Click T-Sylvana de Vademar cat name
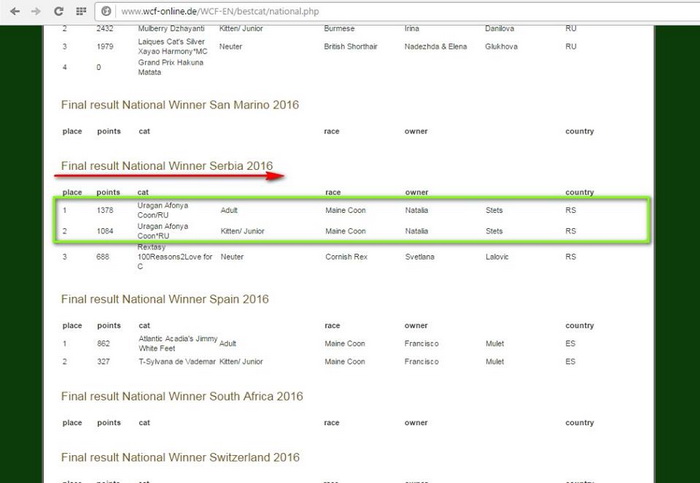Image resolution: width=700 pixels, height=483 pixels. pyautogui.click(x=176, y=362)
